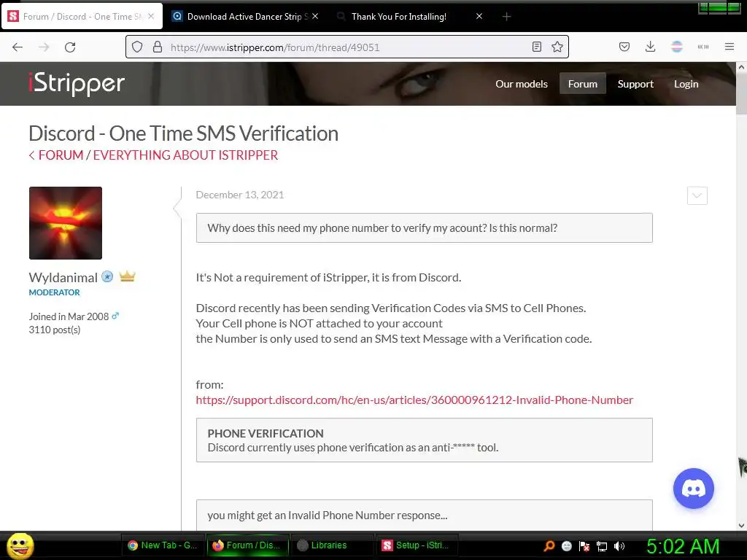Open the network tray icon
This screenshot has height=560, width=747.
pos(602,546)
